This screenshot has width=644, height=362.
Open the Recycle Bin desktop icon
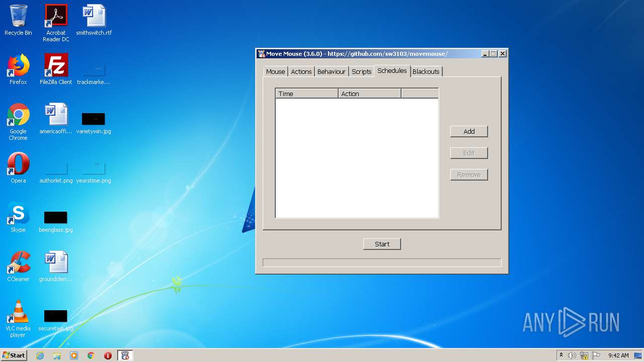pos(18,20)
